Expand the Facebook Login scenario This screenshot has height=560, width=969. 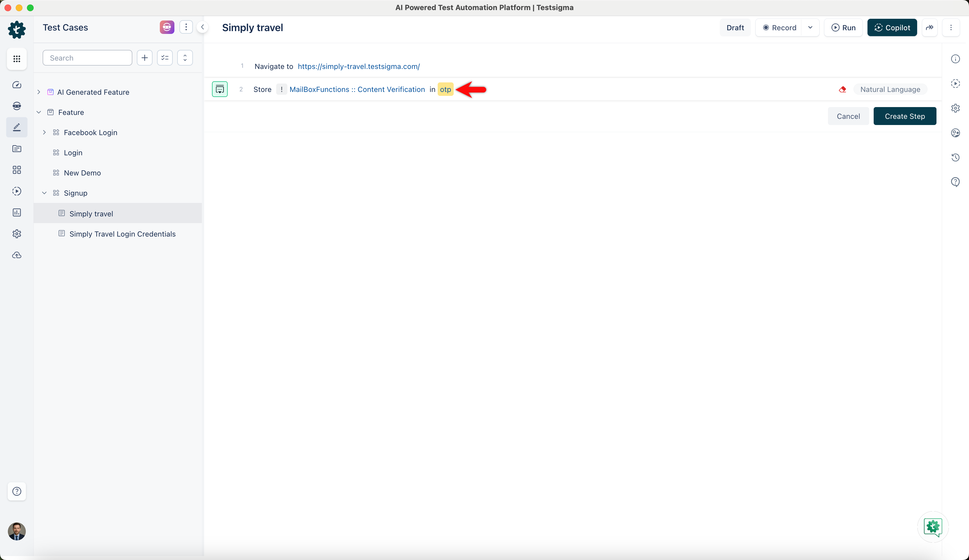click(x=45, y=133)
